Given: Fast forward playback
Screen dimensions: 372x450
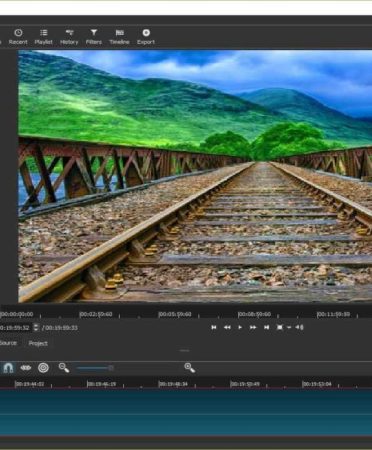Looking at the screenshot, I should [253, 327].
